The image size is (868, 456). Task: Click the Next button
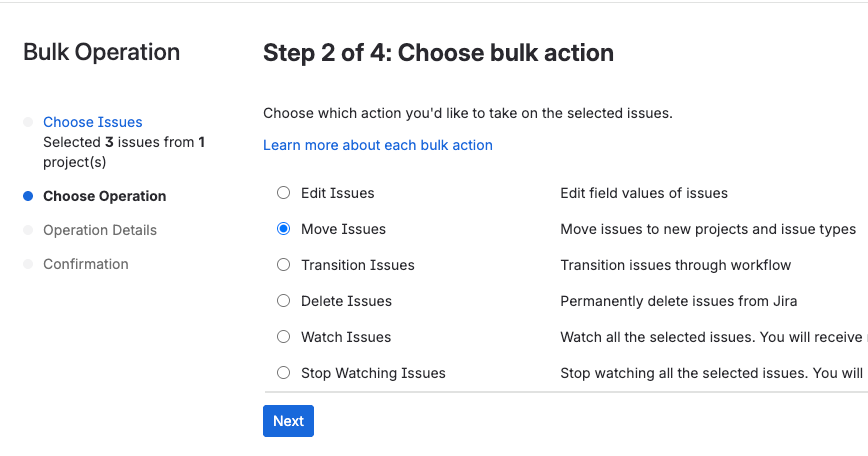coord(288,421)
